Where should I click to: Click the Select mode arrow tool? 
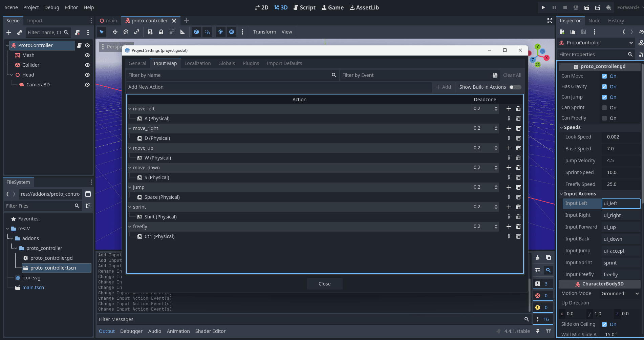pos(102,32)
